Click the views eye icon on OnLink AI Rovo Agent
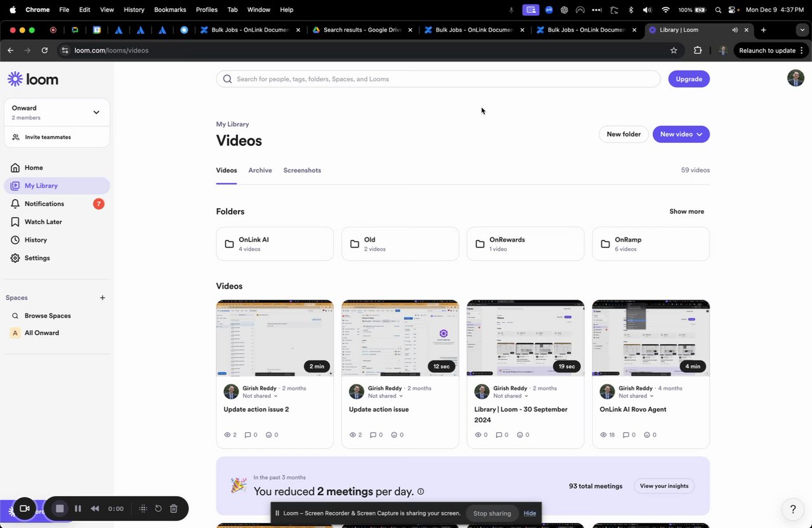 [x=604, y=435]
